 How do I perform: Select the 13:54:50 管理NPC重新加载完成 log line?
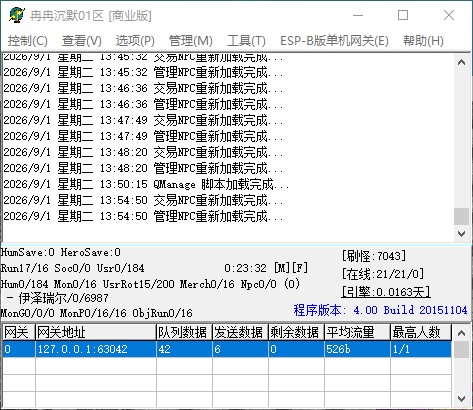pyautogui.click(x=143, y=216)
